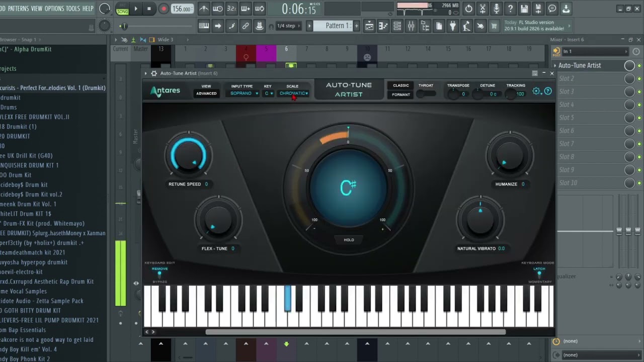644x362 pixels.
Task: Expand the Auto-Tune Artist slot arrow in mixer
Action: [555, 65]
